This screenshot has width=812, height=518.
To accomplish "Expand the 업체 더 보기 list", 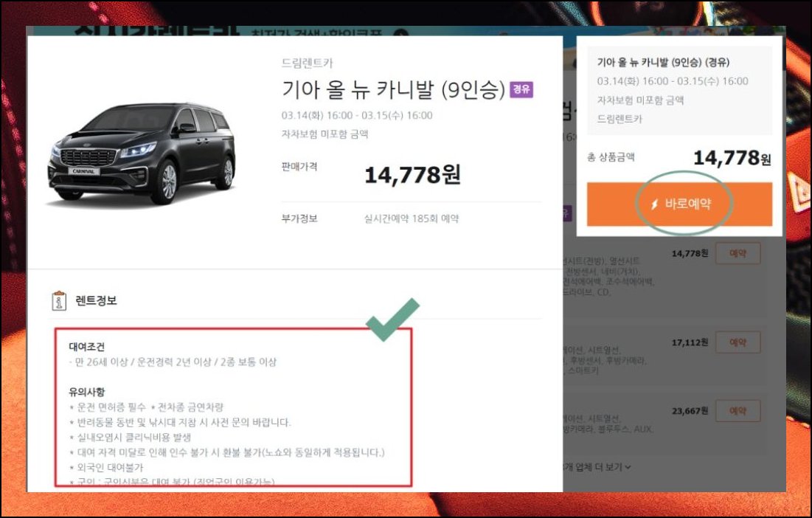I will coord(597,467).
